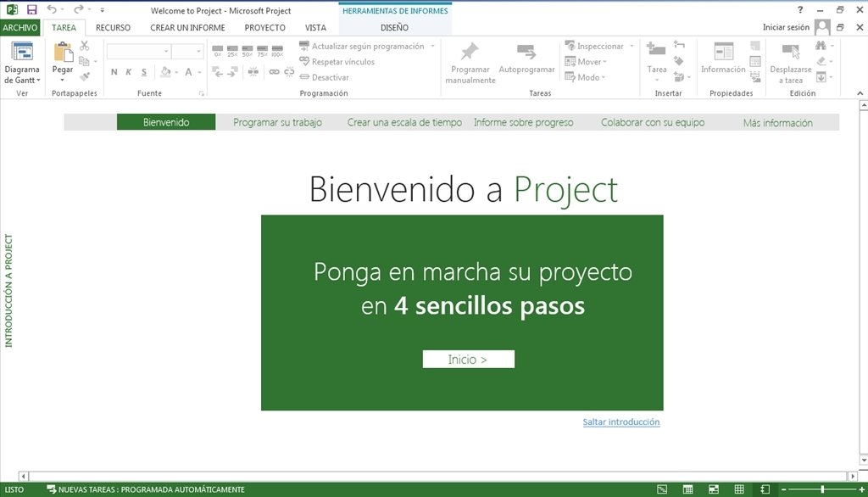The image size is (868, 497).
Task: Click the Vincular tareas chain icon
Action: tap(273, 72)
